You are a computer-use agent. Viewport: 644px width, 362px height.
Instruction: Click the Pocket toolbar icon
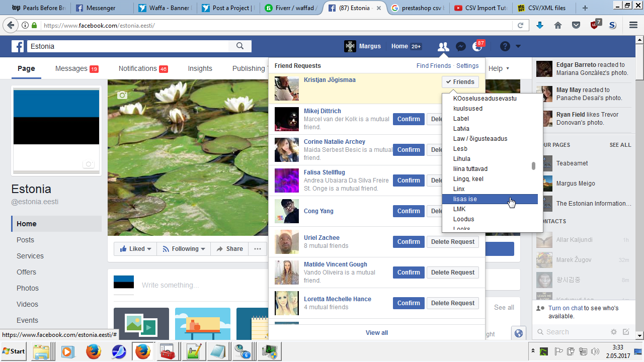[576, 25]
